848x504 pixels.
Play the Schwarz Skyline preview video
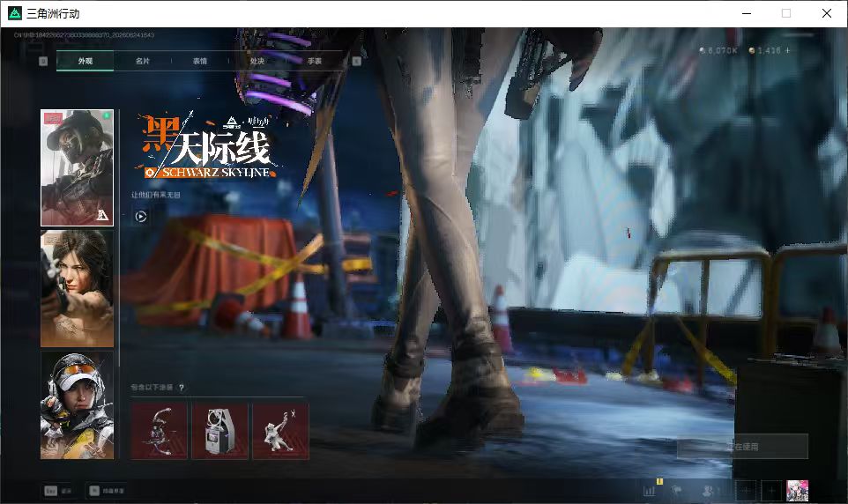coord(141,216)
